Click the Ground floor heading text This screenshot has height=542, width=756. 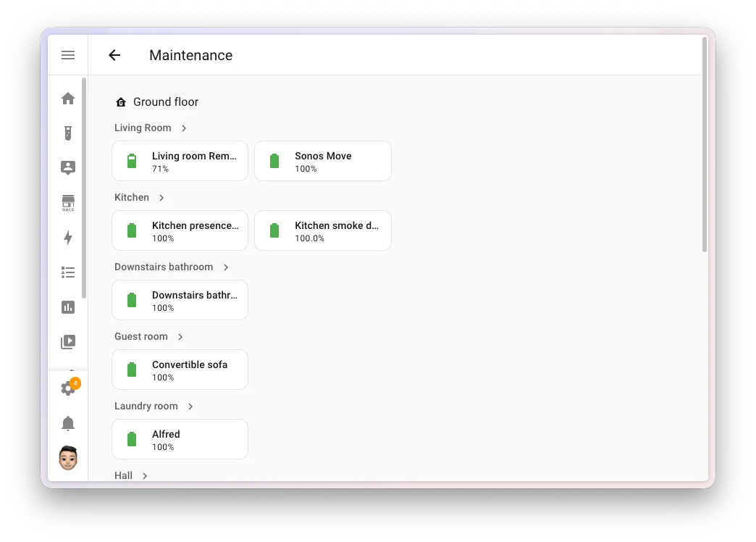point(166,102)
